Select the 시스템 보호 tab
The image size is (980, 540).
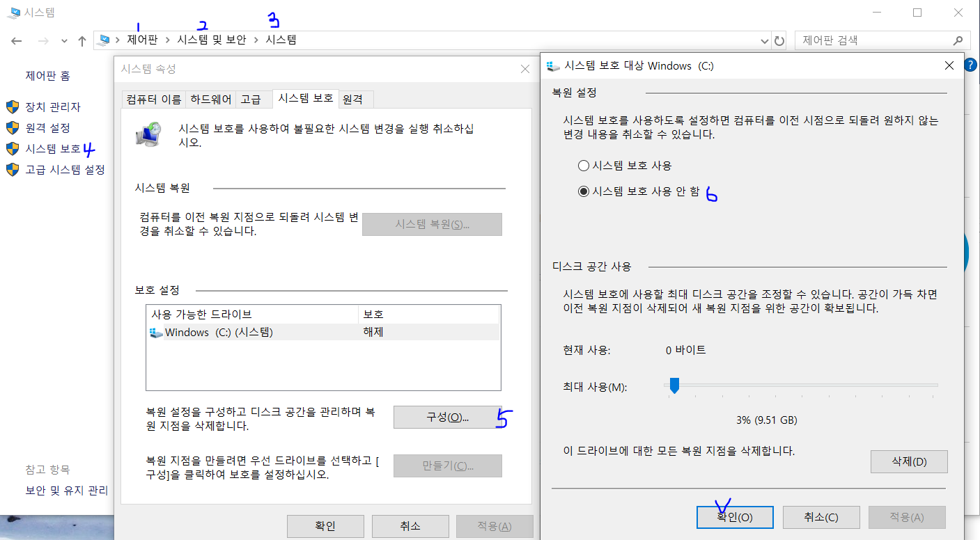coord(306,98)
